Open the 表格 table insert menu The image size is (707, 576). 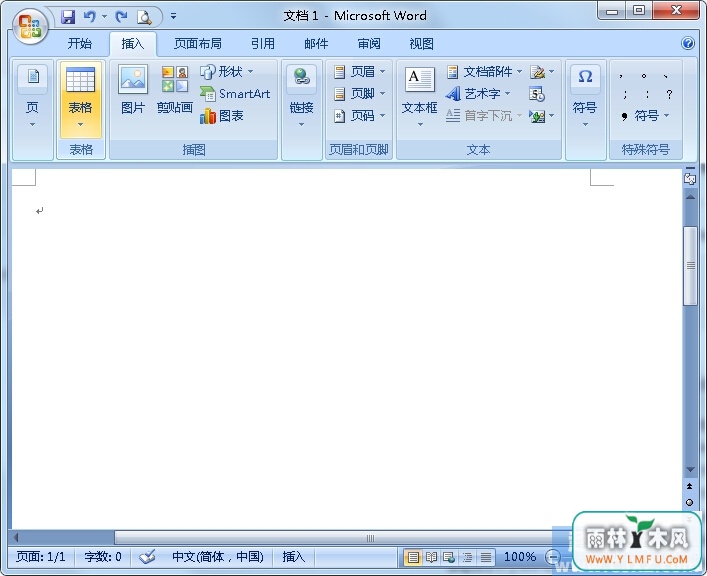81,100
